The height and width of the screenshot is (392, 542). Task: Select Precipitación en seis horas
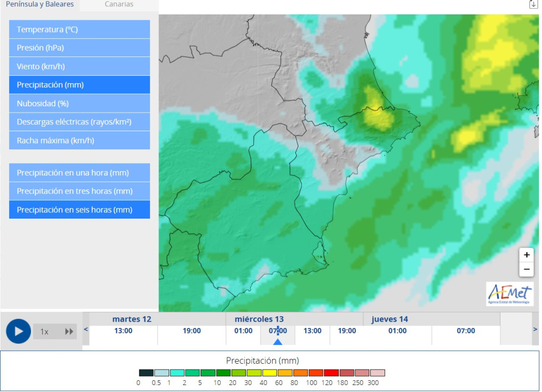79,210
